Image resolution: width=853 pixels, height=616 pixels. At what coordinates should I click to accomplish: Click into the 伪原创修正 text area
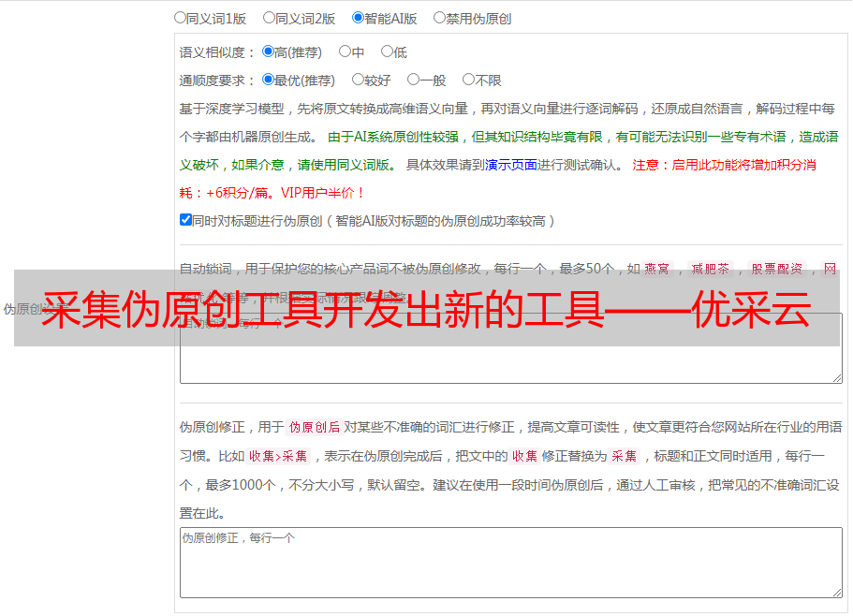click(511, 563)
